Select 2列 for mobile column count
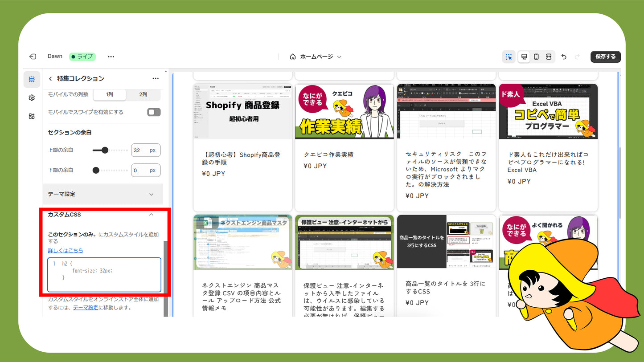The width and height of the screenshot is (644, 362). click(143, 94)
